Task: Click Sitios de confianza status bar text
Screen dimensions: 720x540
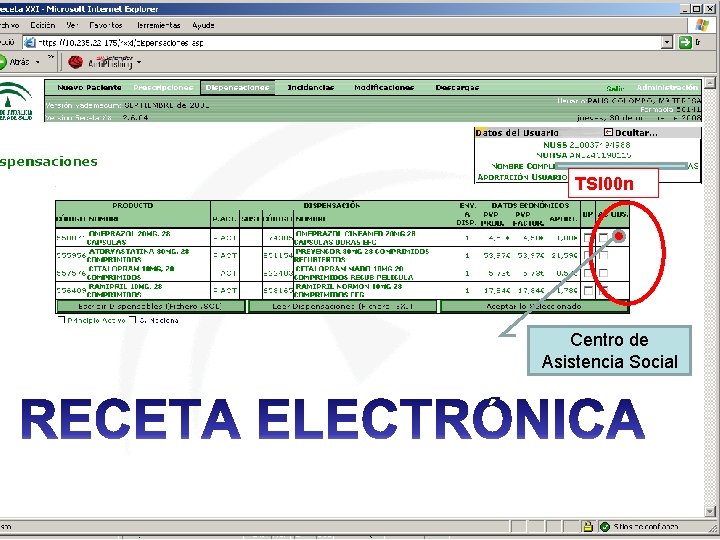Action: tap(646, 527)
